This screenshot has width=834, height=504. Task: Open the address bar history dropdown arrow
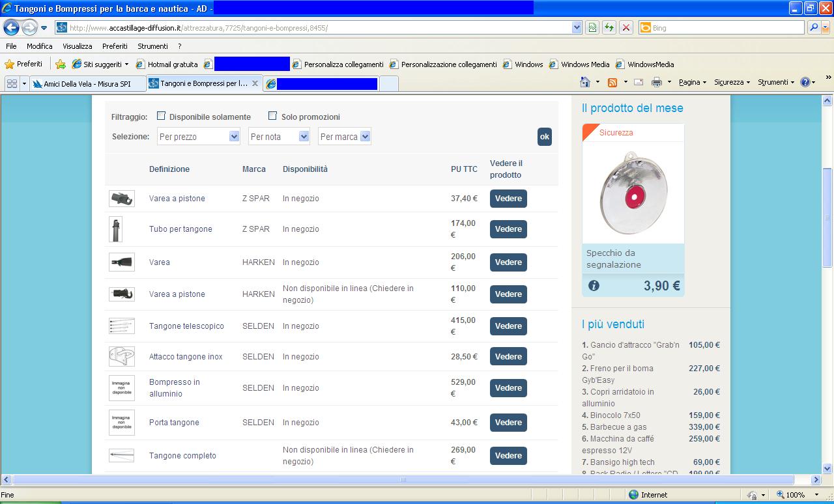[x=577, y=27]
